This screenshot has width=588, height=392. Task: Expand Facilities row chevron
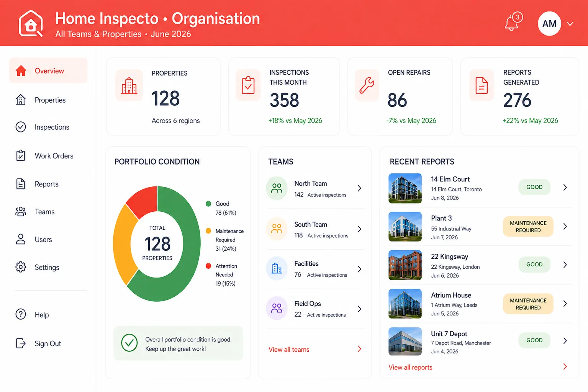point(359,269)
